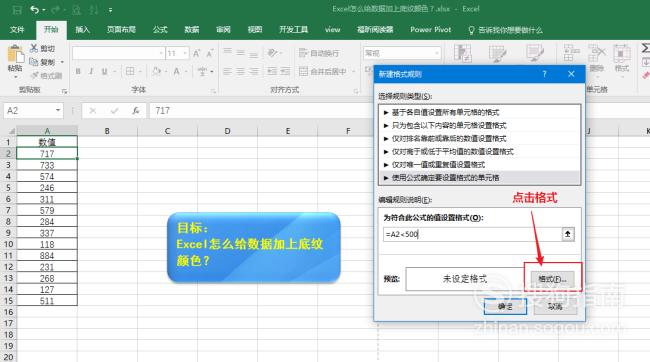Click the Insert Function fx icon

click(x=136, y=111)
